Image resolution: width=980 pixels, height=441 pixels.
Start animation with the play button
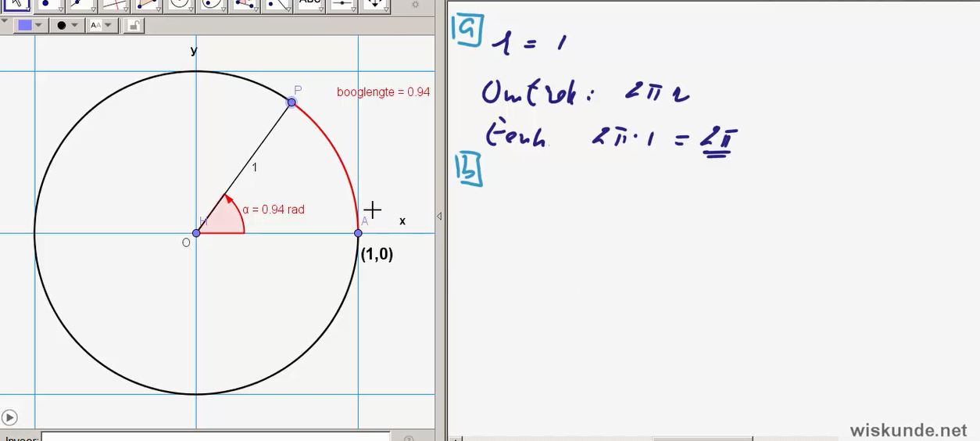[9, 418]
